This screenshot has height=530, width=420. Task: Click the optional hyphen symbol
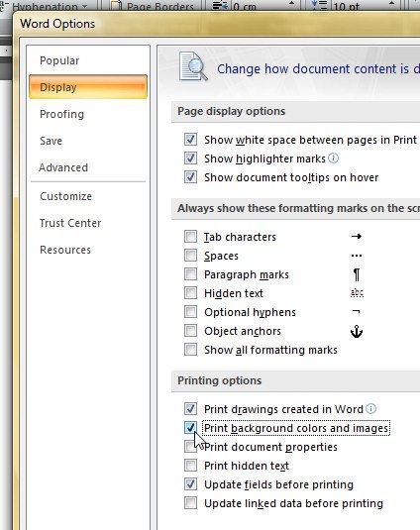click(x=357, y=311)
